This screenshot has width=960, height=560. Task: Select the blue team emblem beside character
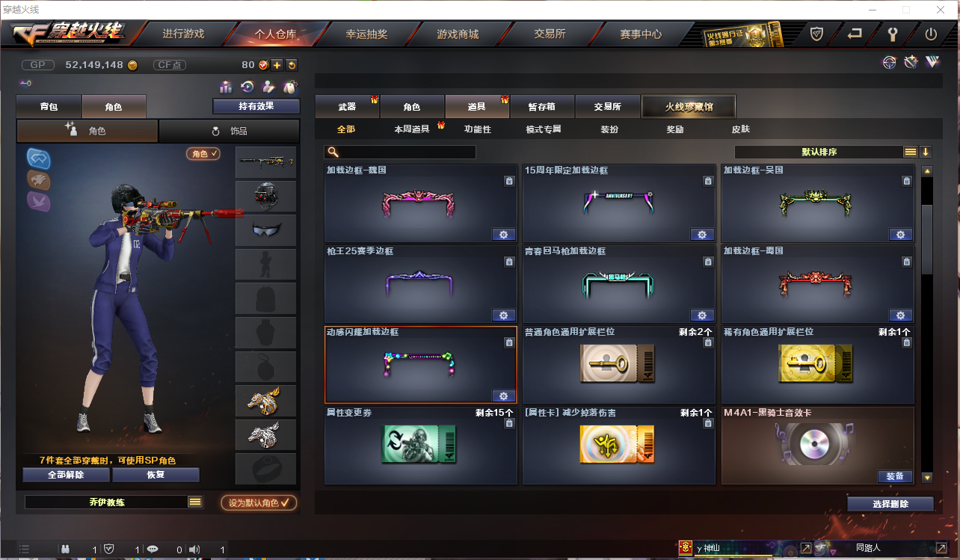point(38,158)
